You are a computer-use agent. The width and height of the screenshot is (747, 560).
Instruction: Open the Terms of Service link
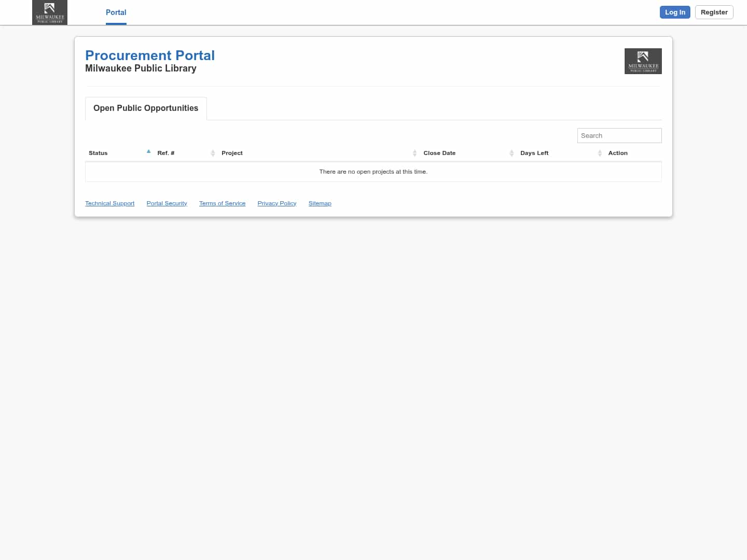(222, 203)
